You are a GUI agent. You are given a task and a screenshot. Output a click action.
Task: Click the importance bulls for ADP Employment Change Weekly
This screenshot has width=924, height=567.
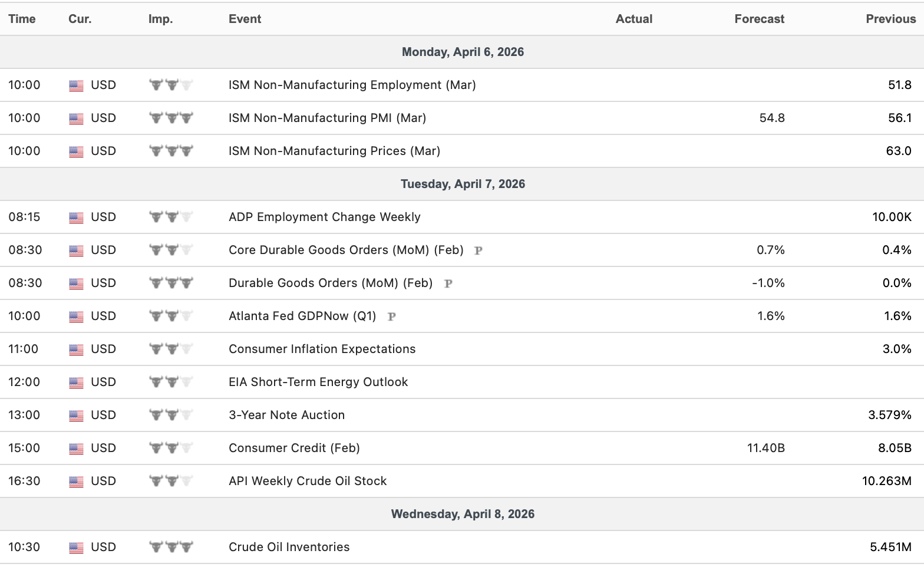pos(171,217)
